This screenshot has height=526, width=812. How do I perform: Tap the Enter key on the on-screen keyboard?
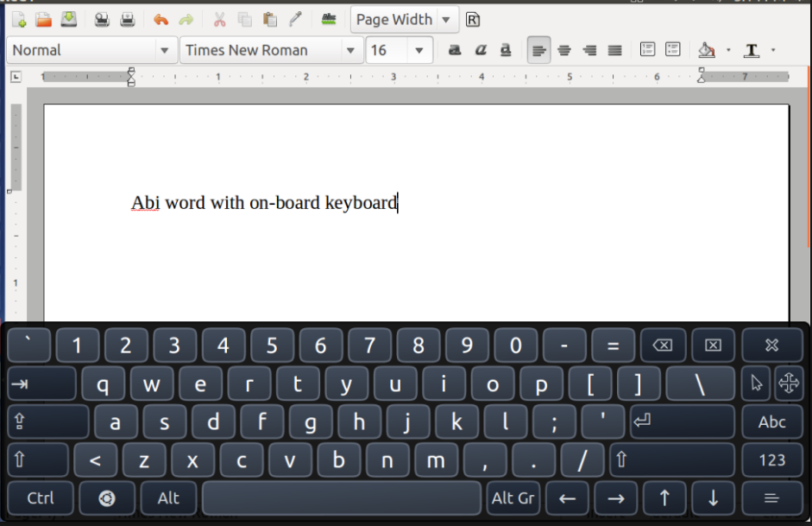tap(682, 421)
